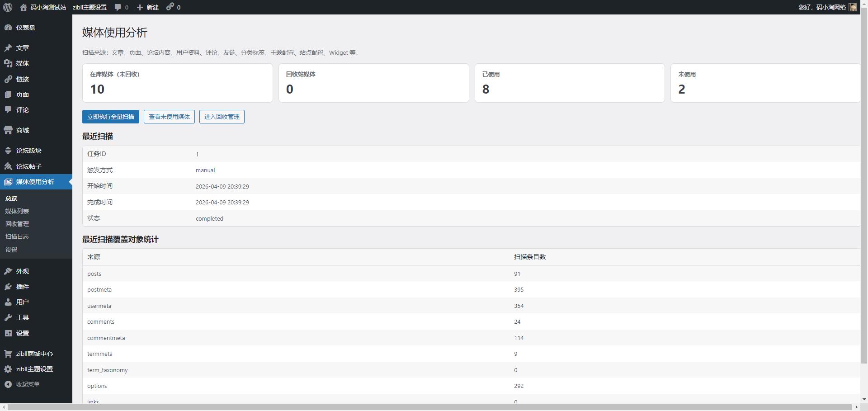This screenshot has height=411, width=868.
Task: Click user avatar at top right
Action: (x=852, y=7)
